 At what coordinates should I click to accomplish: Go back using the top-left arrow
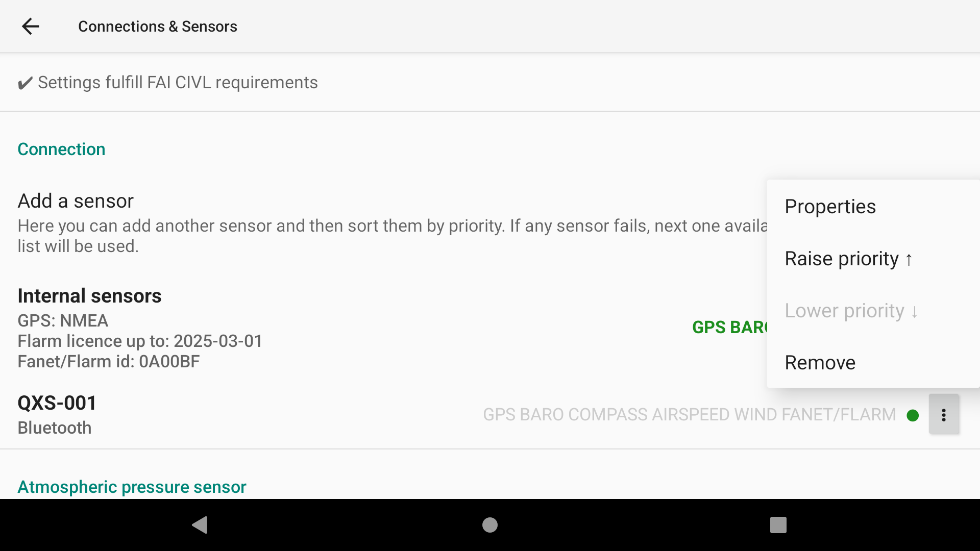click(x=31, y=27)
